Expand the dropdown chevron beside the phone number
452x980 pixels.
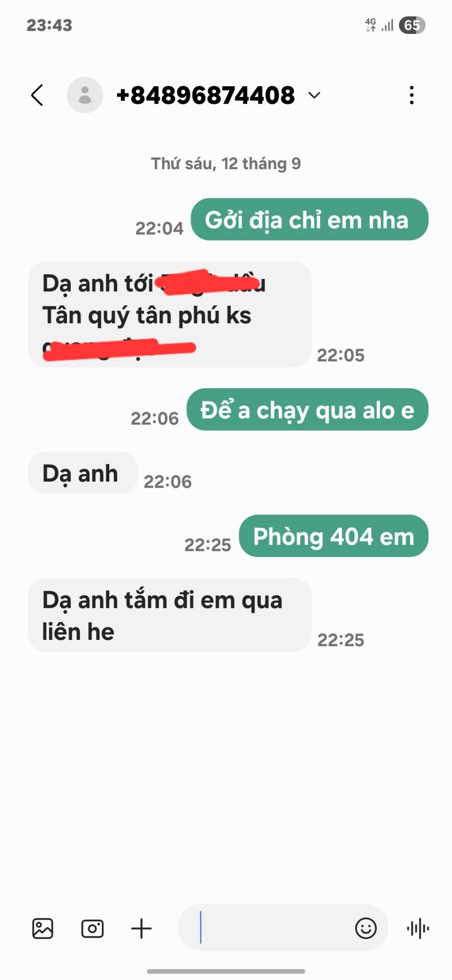314,95
